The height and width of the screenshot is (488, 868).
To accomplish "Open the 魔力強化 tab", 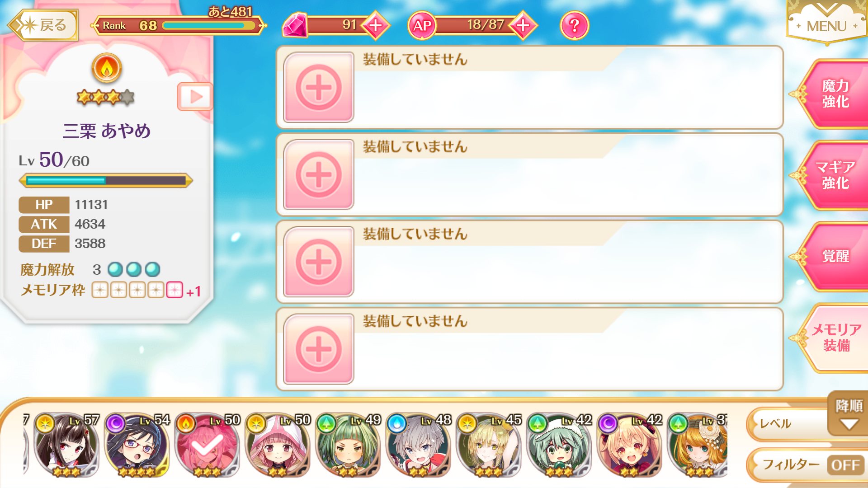I will click(x=835, y=94).
